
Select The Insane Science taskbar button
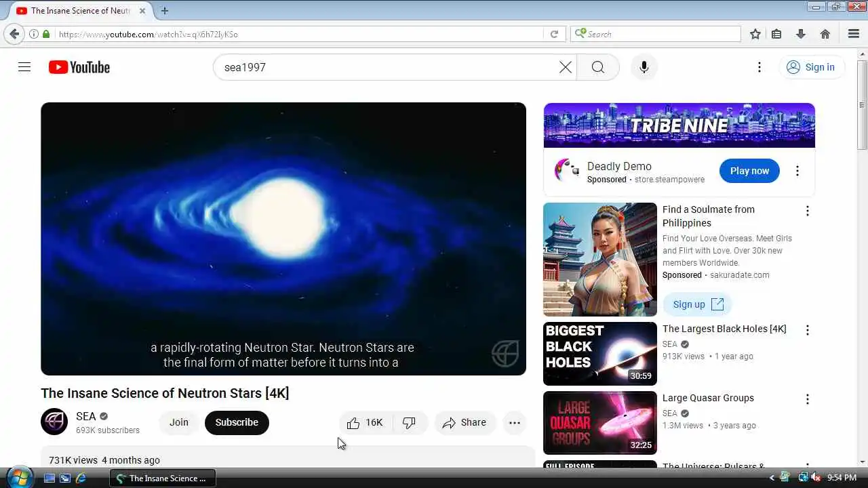tap(162, 478)
